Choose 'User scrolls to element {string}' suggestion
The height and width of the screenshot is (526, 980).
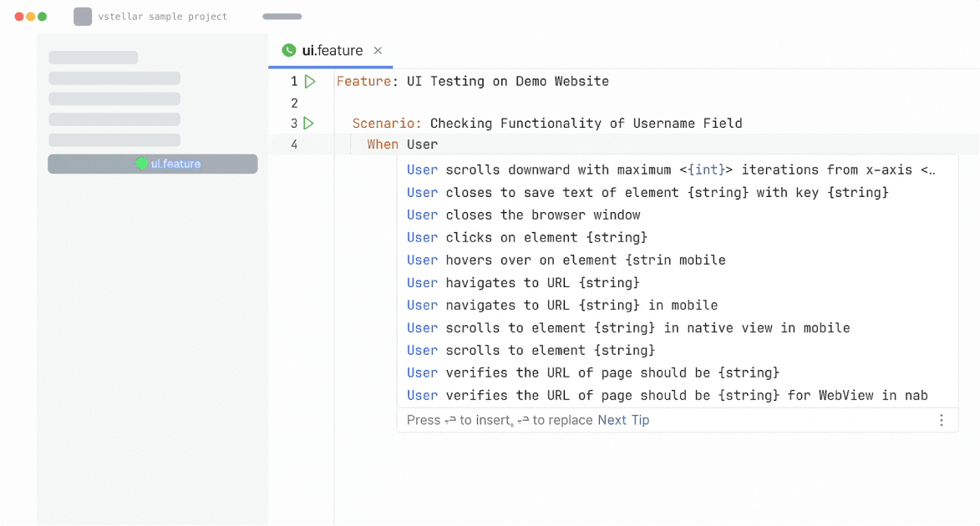click(531, 351)
